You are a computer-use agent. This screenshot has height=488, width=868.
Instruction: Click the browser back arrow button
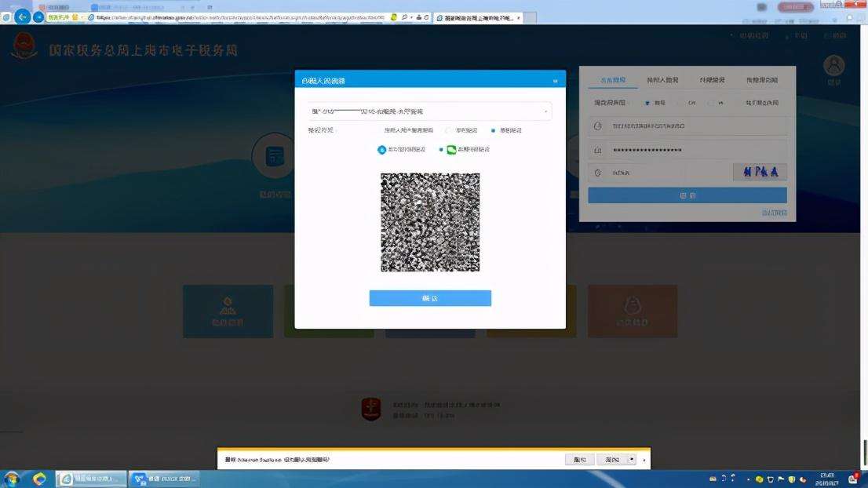tap(22, 16)
